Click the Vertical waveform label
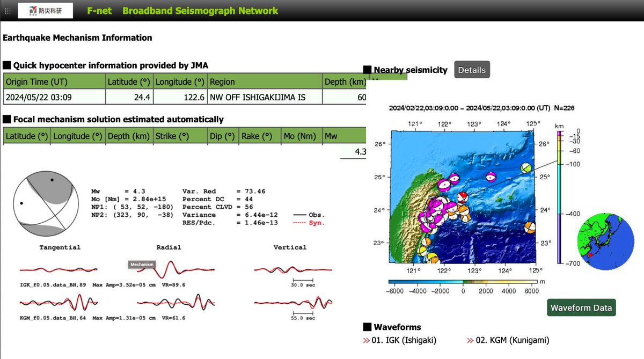 click(x=290, y=247)
